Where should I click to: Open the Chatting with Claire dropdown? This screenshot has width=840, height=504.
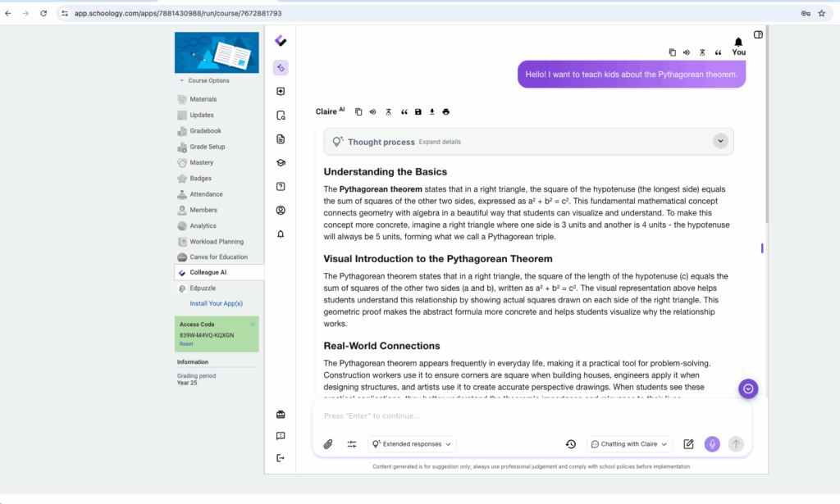tap(629, 444)
